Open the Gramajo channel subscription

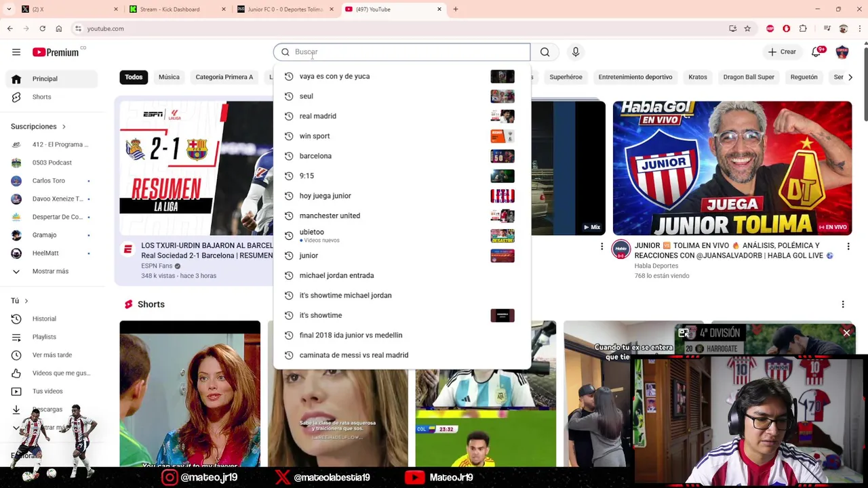click(52, 235)
